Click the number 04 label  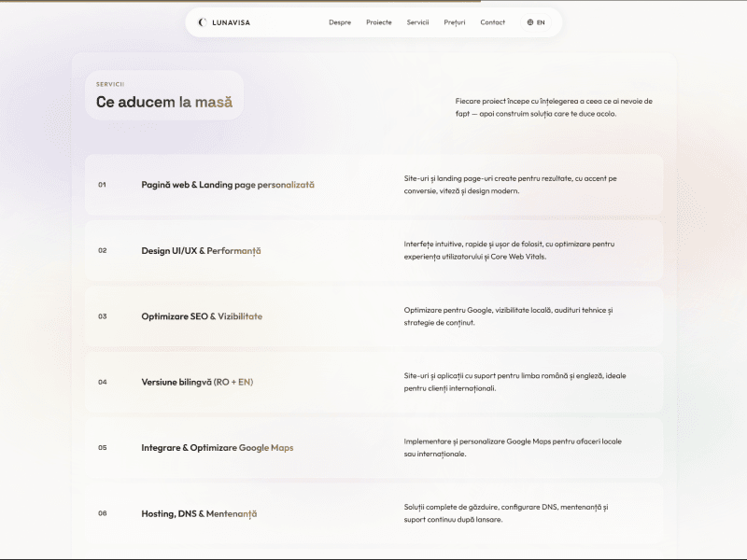[x=103, y=382]
